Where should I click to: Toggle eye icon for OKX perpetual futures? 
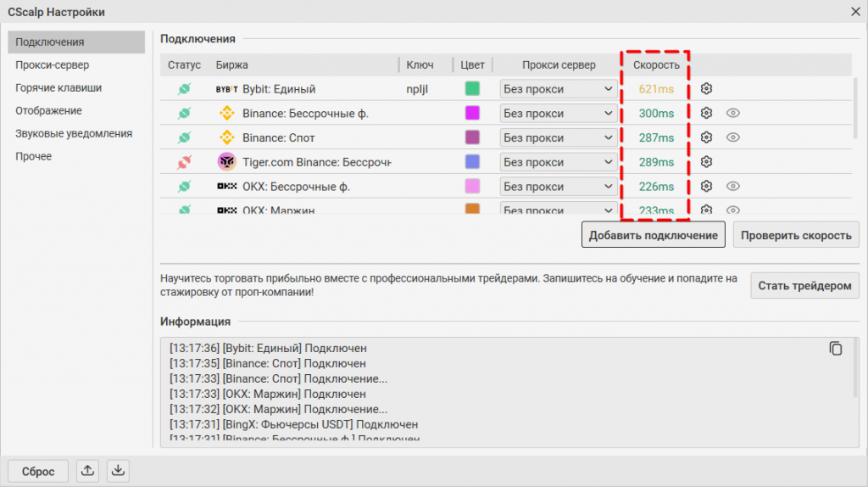click(x=733, y=187)
